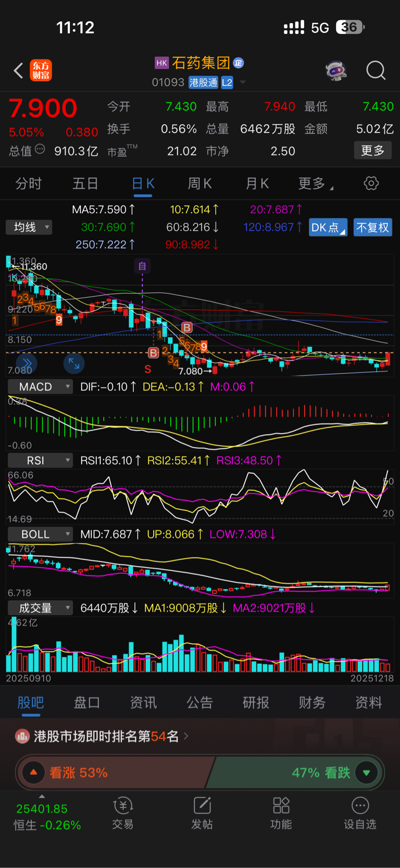Tap the UP:8.066 Bollinger value
This screenshot has height=868, width=400.
click(175, 534)
